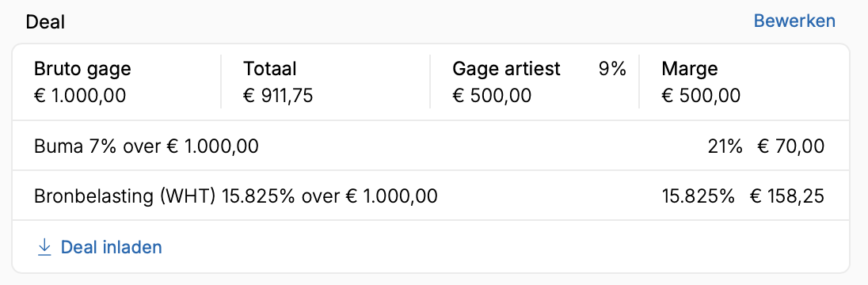This screenshot has width=868, height=285.
Task: Click the 21% value in the Buma row
Action: (x=725, y=146)
